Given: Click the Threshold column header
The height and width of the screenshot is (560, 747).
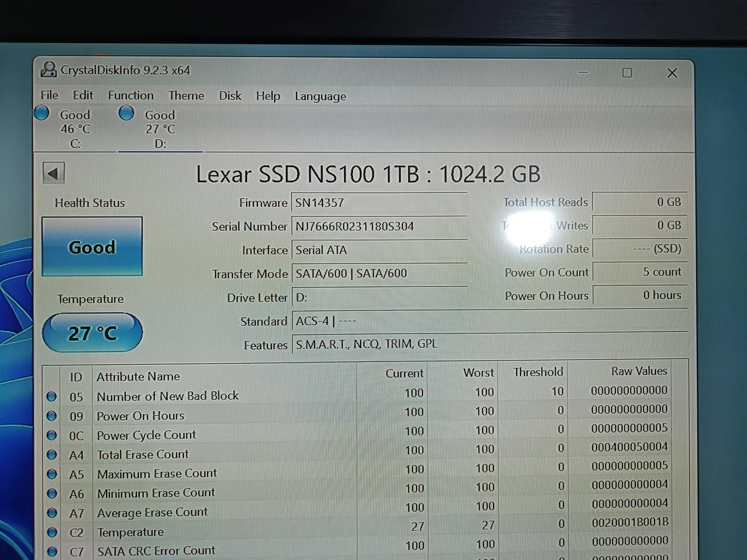Looking at the screenshot, I should (x=538, y=372).
